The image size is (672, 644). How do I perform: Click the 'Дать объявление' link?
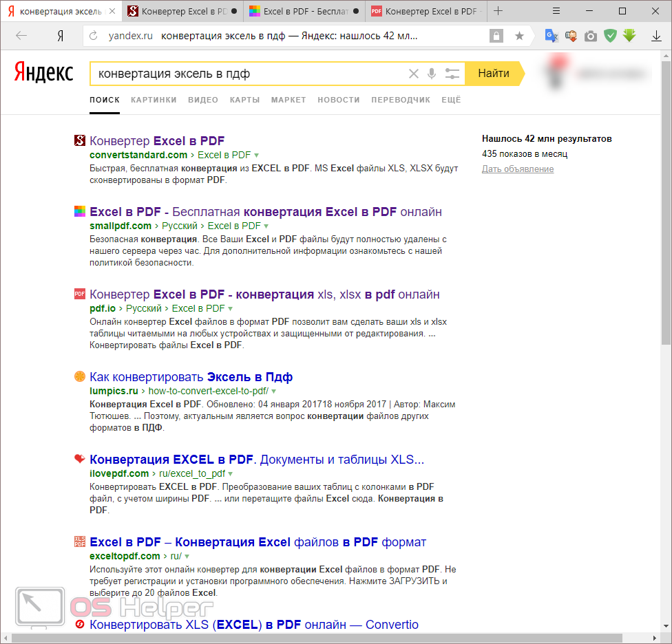517,169
